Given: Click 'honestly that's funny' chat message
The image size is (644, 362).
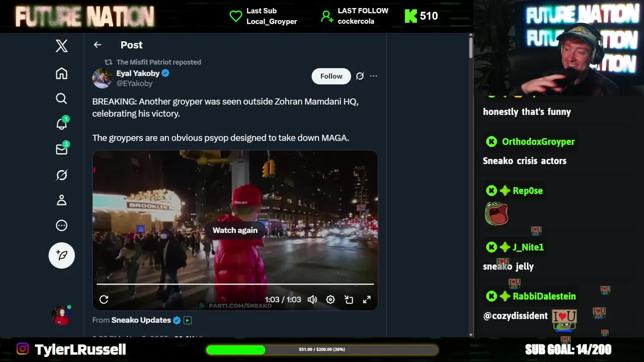Looking at the screenshot, I should tap(527, 112).
